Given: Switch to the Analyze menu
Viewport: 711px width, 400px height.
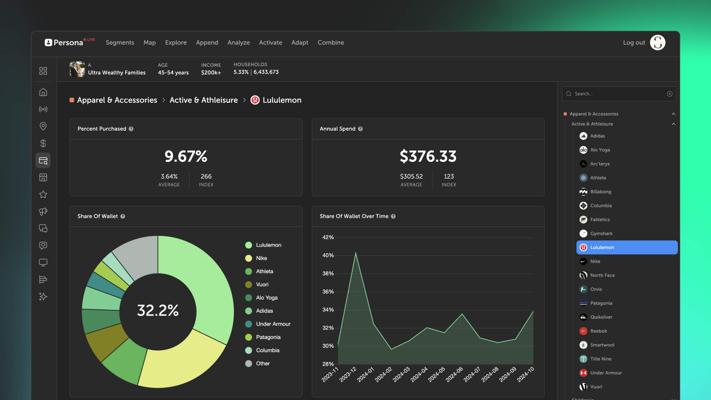Looking at the screenshot, I should tap(239, 43).
